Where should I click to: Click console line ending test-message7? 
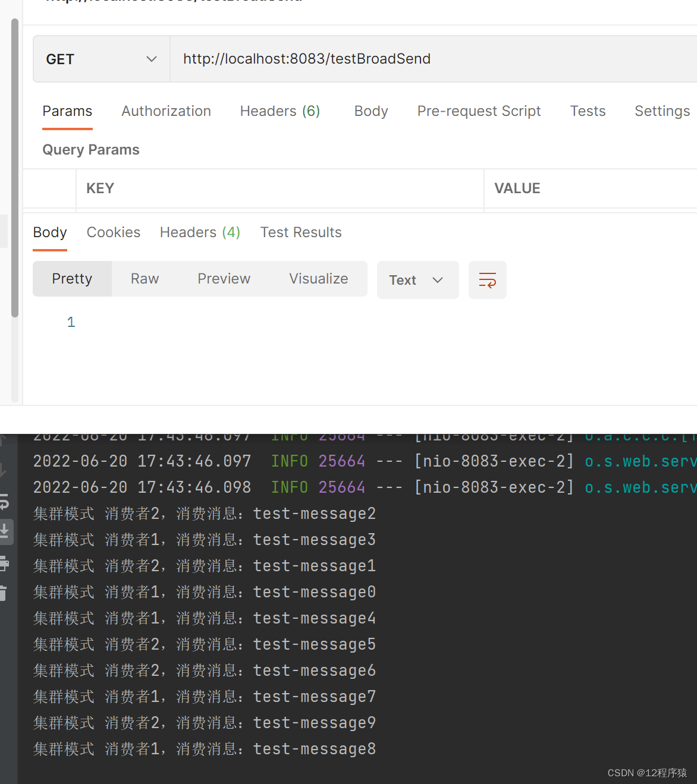[x=205, y=697]
